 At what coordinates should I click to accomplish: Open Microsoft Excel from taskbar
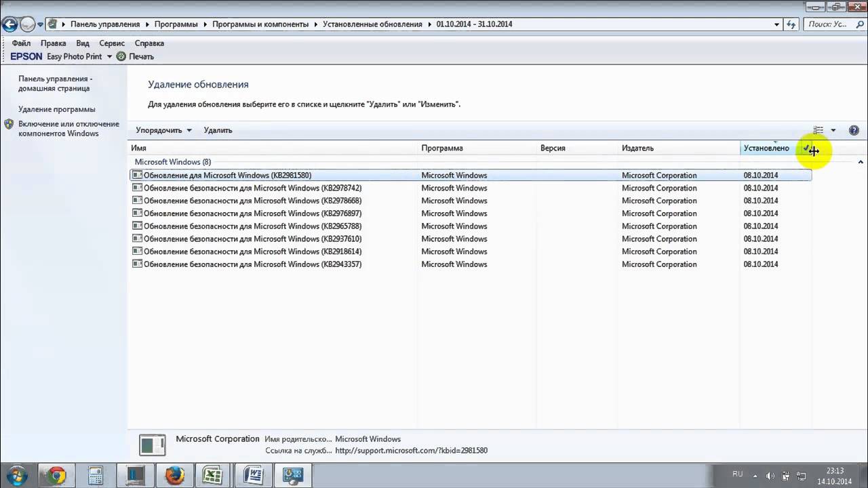(214, 475)
